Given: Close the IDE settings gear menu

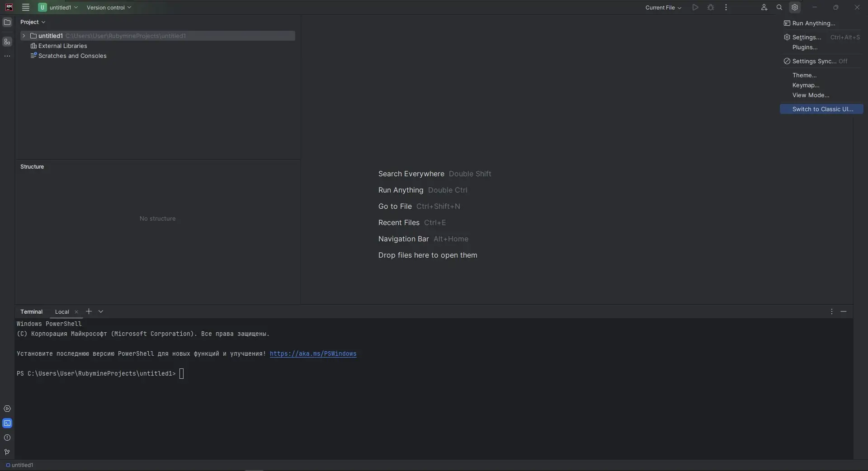Looking at the screenshot, I should point(795,7).
